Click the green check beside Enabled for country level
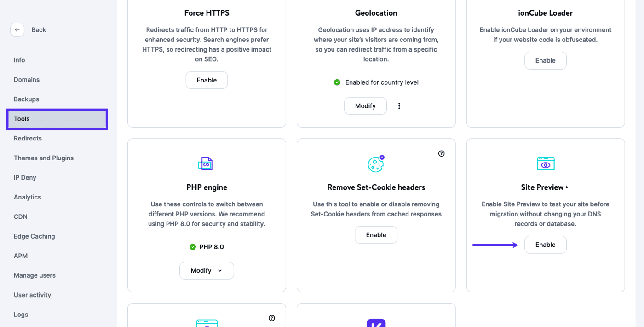This screenshot has width=644, height=327. point(337,82)
